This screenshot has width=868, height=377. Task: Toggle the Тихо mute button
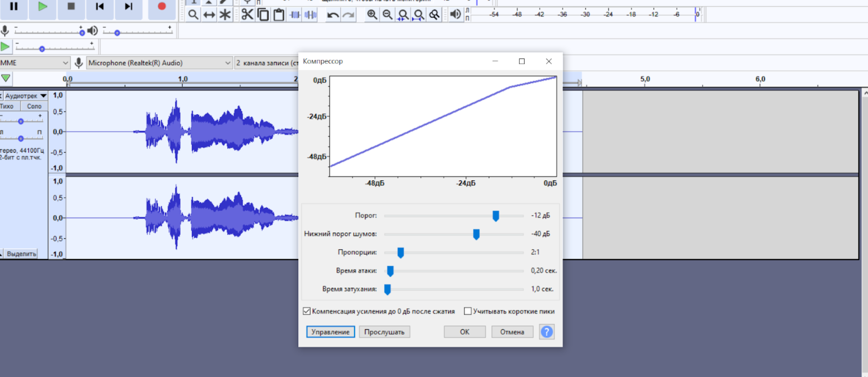click(x=9, y=106)
